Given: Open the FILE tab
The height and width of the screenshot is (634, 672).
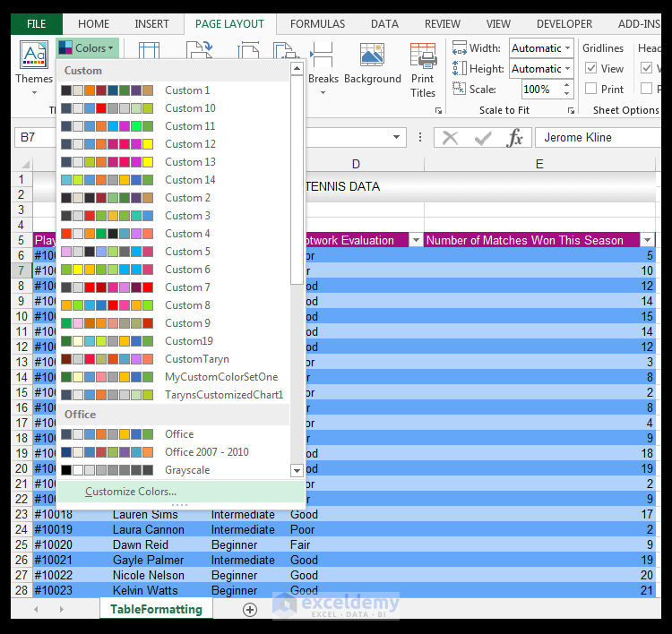Looking at the screenshot, I should coord(37,24).
